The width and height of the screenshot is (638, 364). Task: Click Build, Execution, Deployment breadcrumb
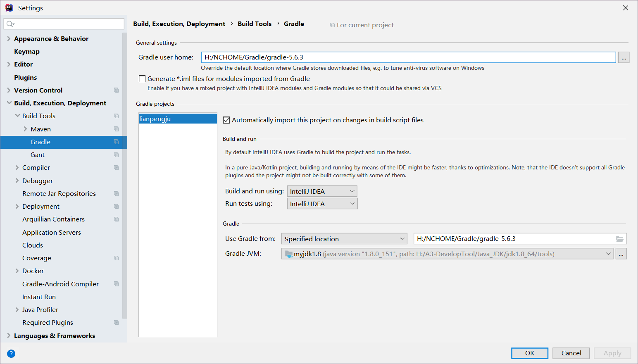pyautogui.click(x=179, y=24)
